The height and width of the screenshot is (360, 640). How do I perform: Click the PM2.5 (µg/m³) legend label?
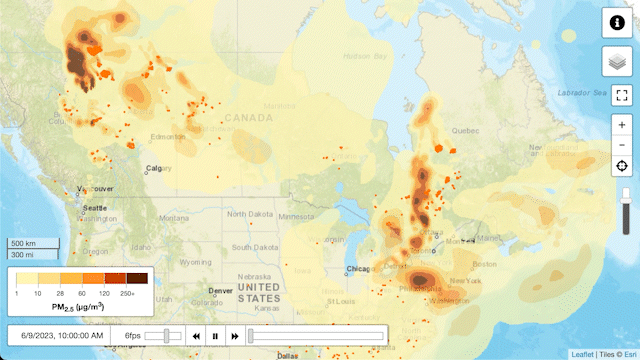pyautogui.click(x=78, y=307)
